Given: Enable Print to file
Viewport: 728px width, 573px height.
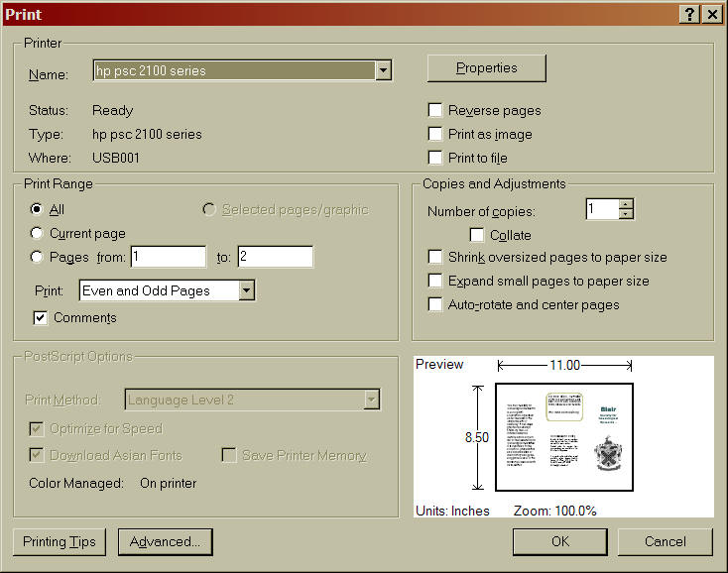Looking at the screenshot, I should pyautogui.click(x=435, y=158).
